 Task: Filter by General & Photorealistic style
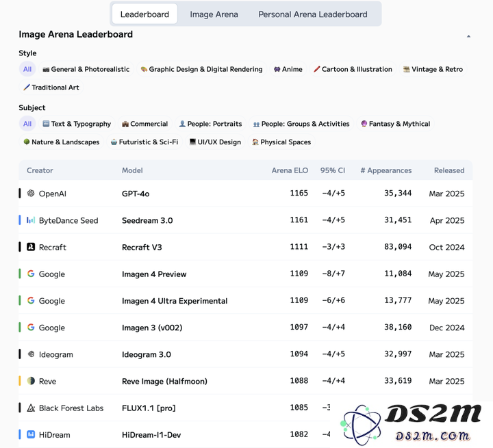[x=86, y=69]
